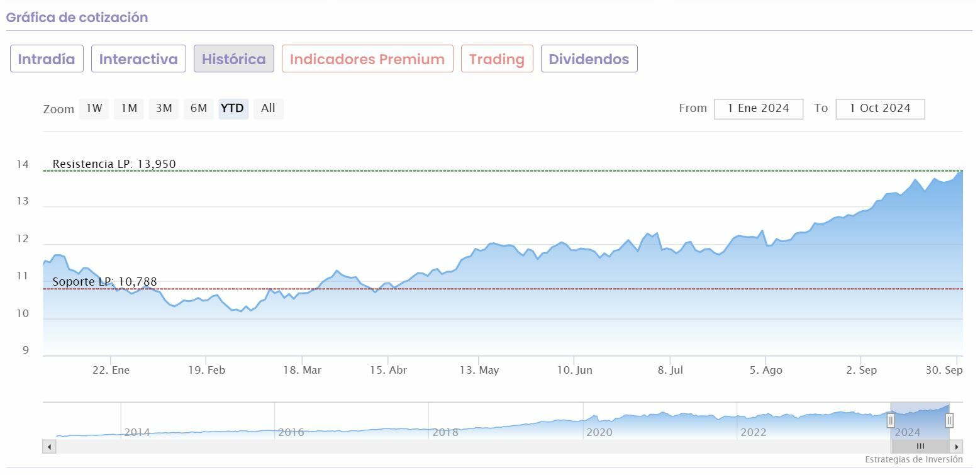980x475 pixels.
Task: Select the YTD zoom button
Action: click(x=233, y=108)
